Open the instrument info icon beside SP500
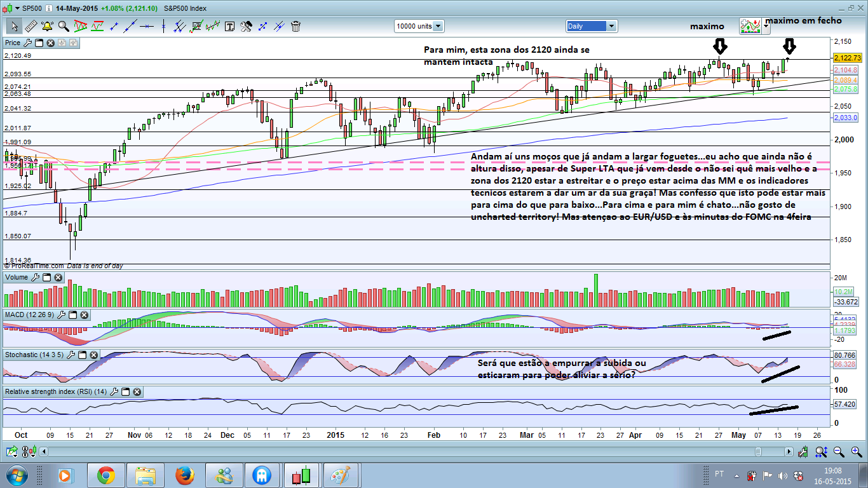Viewport: 868px width, 488px height. pyautogui.click(x=49, y=9)
